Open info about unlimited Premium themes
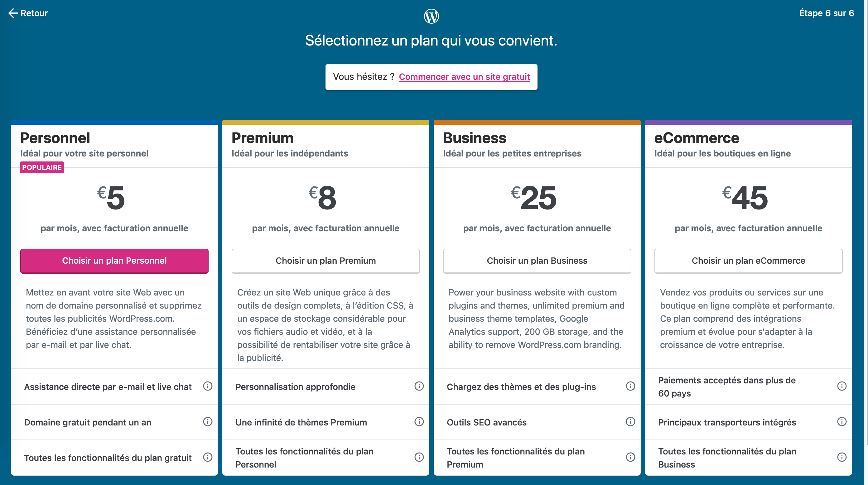This screenshot has height=485, width=868. [419, 421]
